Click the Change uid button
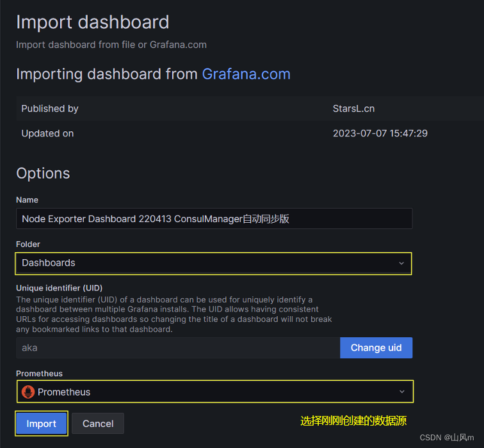This screenshot has height=448, width=484. pyautogui.click(x=376, y=348)
